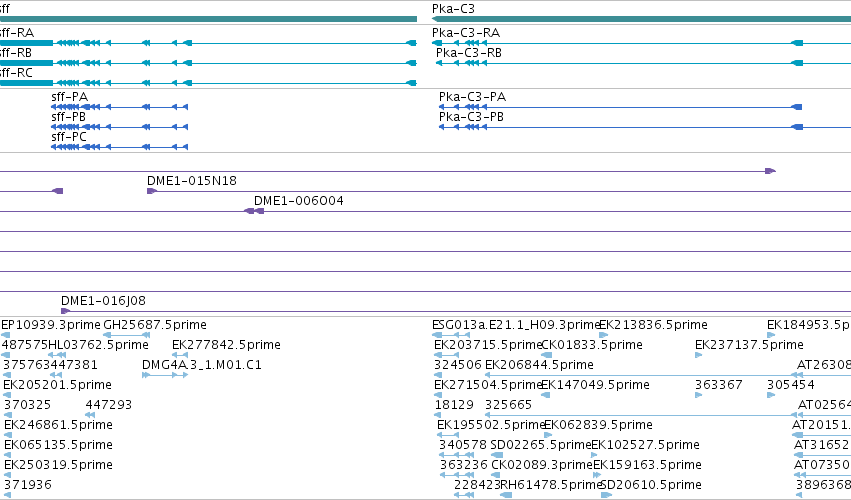The width and height of the screenshot is (851, 500).
Task: Select the sff-PC protein feature label
Action: [x=69, y=137]
